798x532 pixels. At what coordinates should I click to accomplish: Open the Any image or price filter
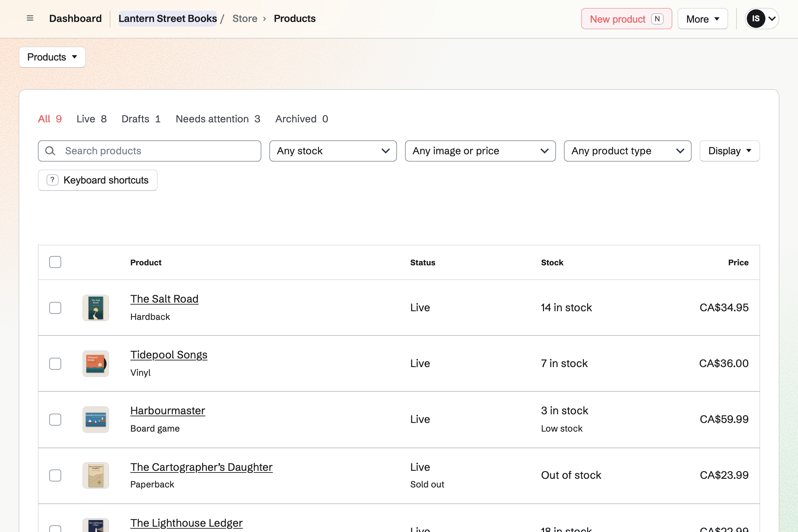(x=480, y=151)
